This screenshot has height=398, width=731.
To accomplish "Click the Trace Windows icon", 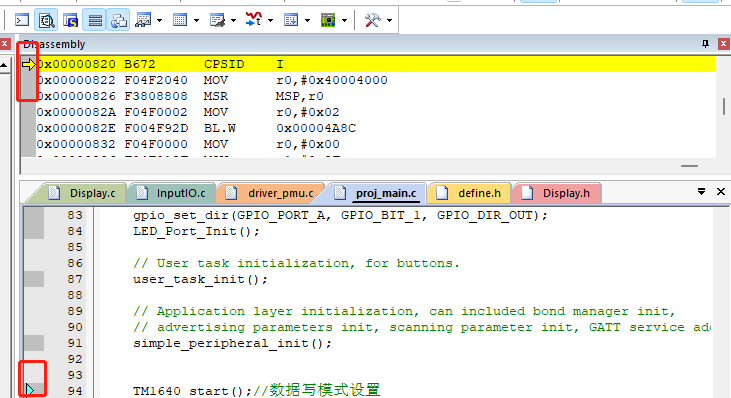I will click(291, 20).
